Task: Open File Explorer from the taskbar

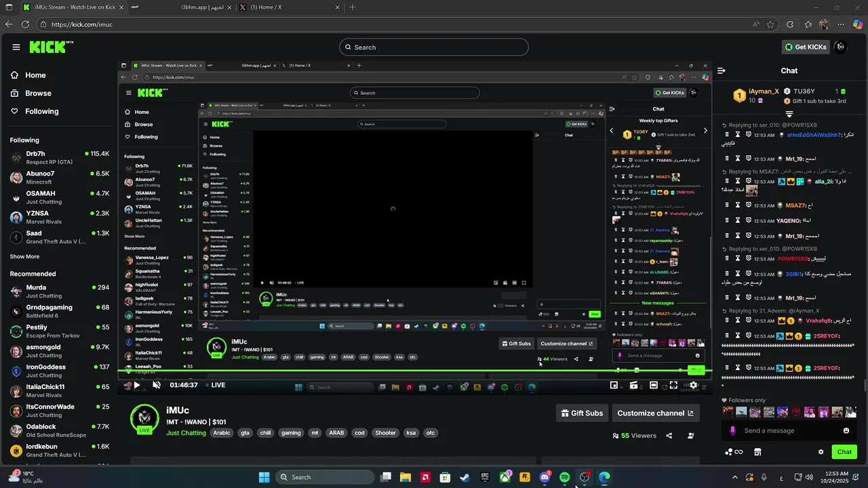Action: point(405,477)
